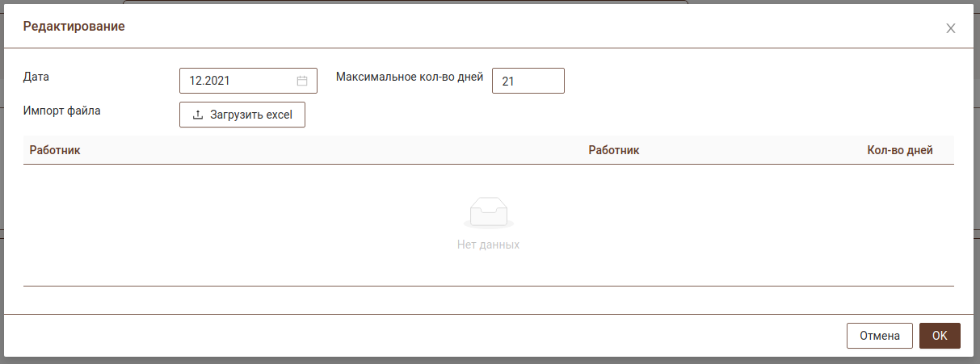The height and width of the screenshot is (364, 980).
Task: Select the first Работник column header
Action: tap(55, 150)
